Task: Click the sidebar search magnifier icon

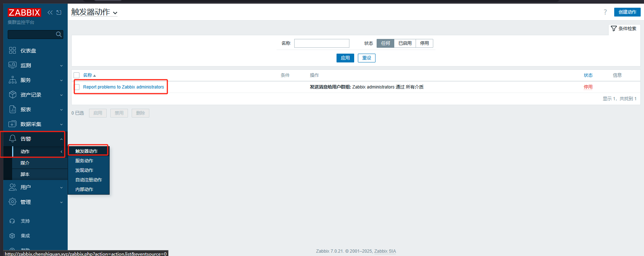Action: coord(58,34)
